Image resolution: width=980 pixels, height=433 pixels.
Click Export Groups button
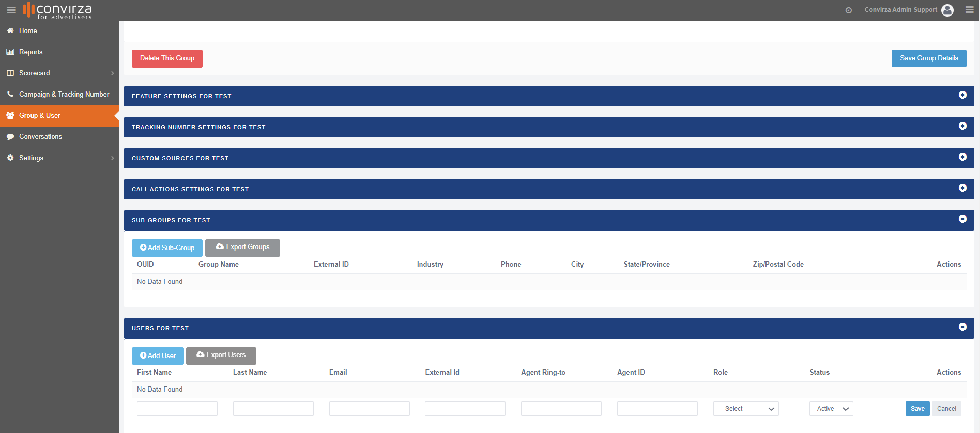tap(242, 248)
